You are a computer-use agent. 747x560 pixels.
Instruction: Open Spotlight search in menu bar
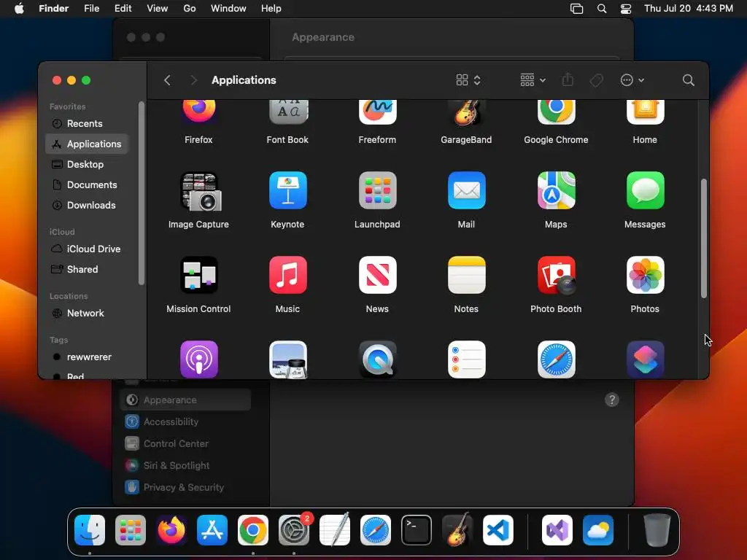[602, 9]
